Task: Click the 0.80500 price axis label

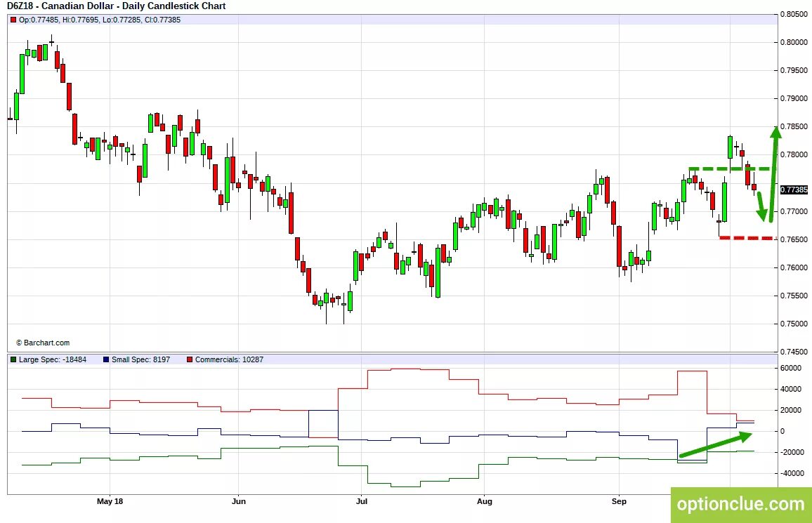Action: pyautogui.click(x=794, y=14)
